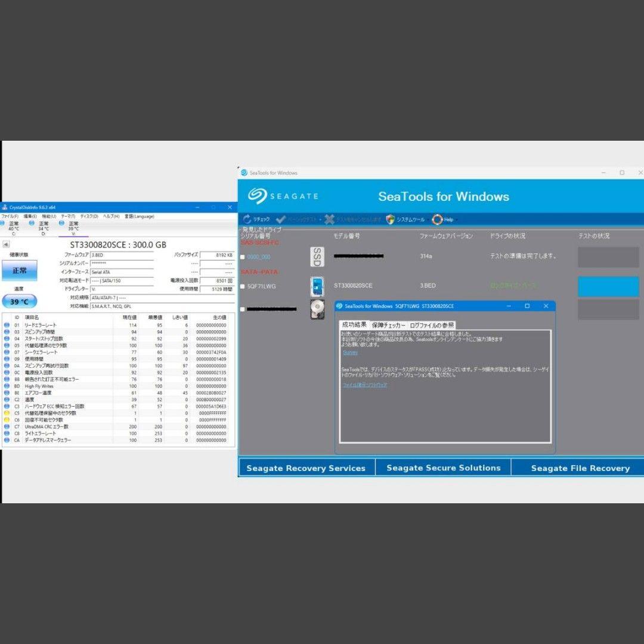This screenshot has width=644, height=644.
Task: Check the 5QF71LWG drive checkbox
Action: (242, 286)
